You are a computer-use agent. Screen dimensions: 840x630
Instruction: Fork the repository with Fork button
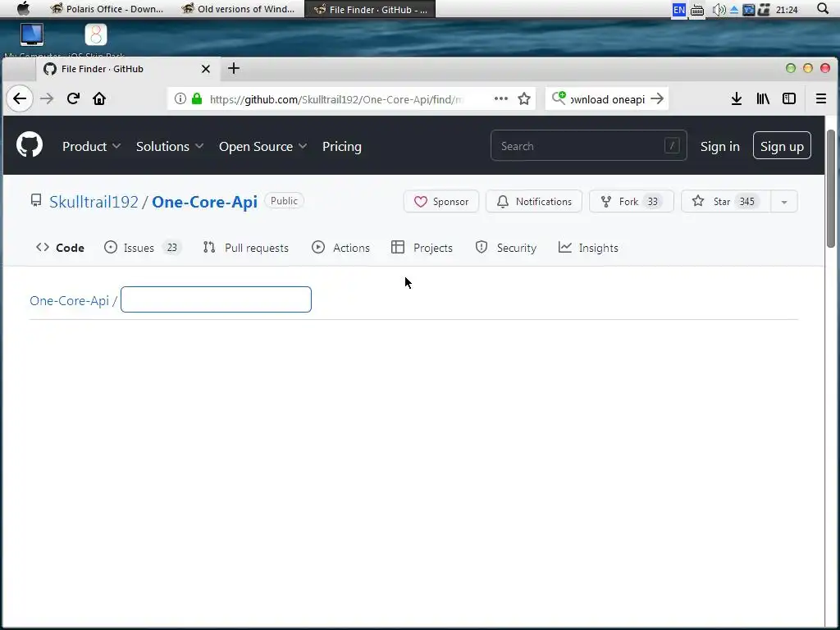coord(631,202)
